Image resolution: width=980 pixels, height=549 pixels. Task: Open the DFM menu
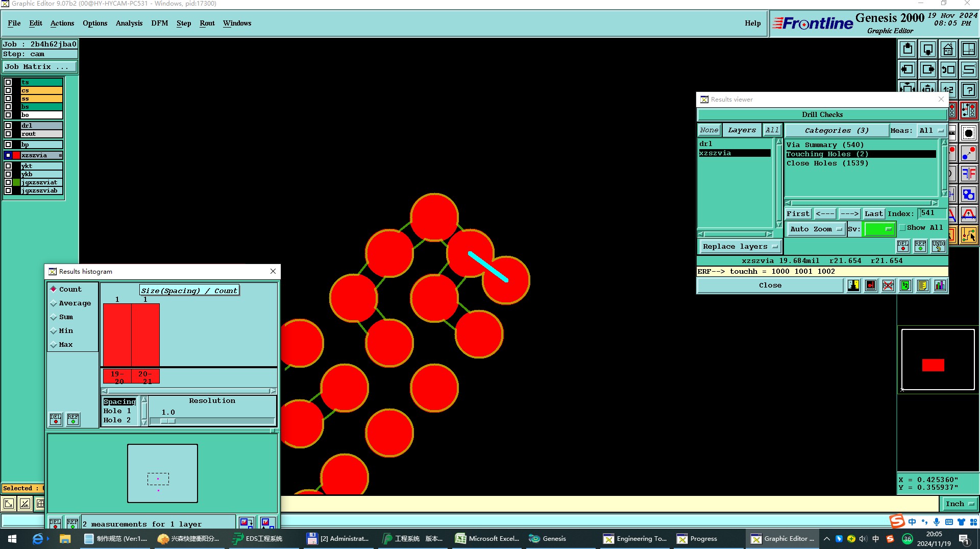(x=160, y=23)
